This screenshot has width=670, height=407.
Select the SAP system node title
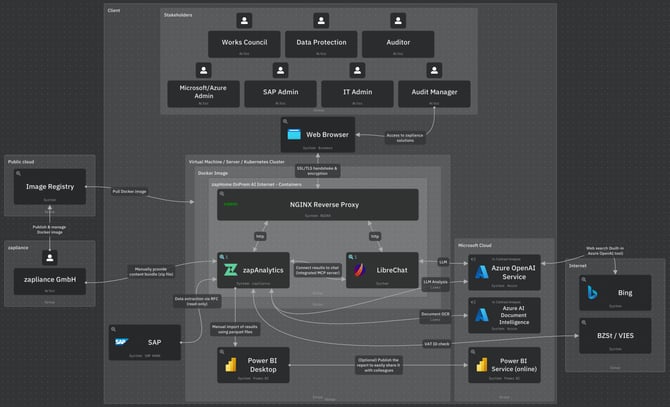154,342
